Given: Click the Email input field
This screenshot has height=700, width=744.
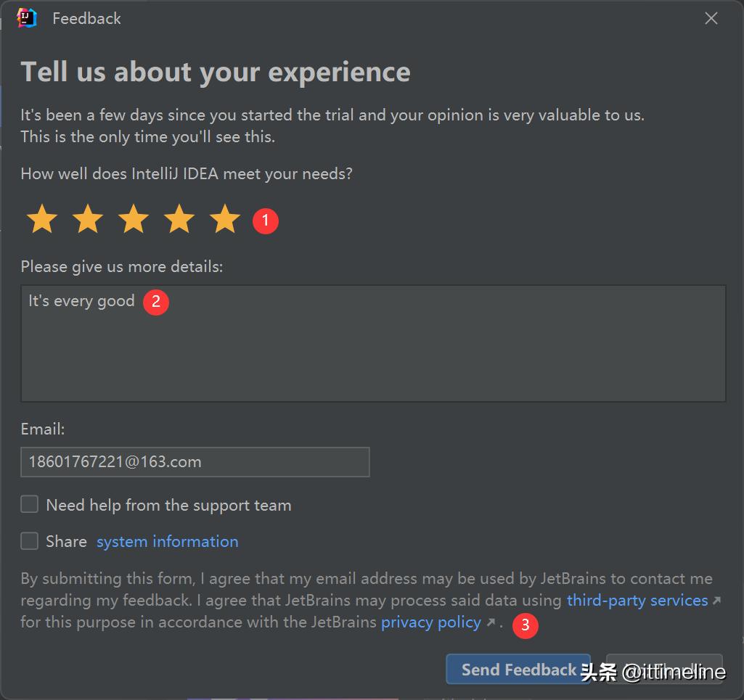Looking at the screenshot, I should click(195, 462).
